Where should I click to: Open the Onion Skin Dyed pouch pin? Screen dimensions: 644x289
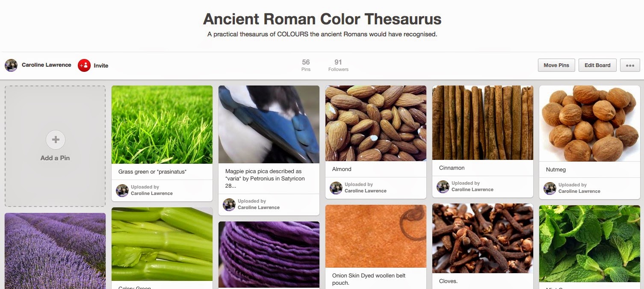pos(376,236)
